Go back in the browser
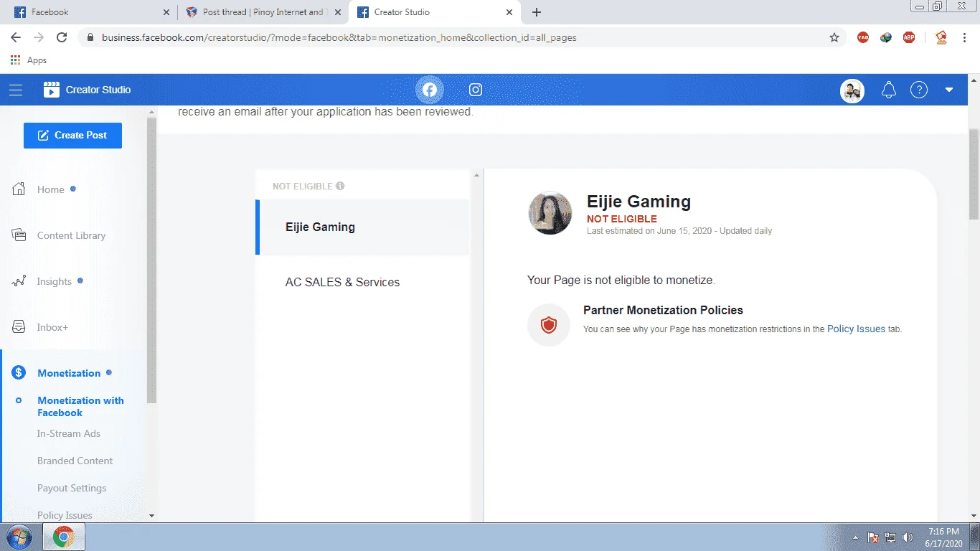The height and width of the screenshot is (551, 980). point(16,37)
